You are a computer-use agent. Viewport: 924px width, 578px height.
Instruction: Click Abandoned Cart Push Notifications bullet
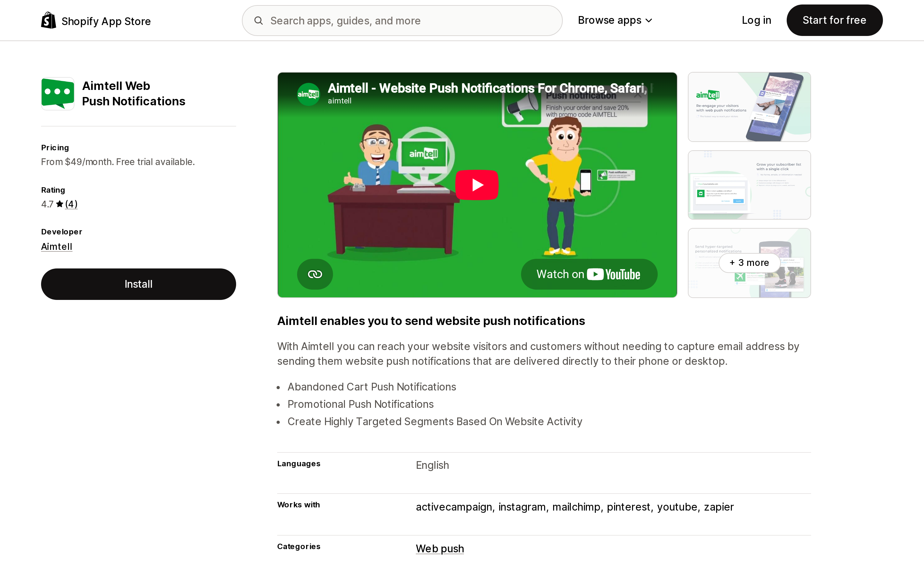point(372,387)
